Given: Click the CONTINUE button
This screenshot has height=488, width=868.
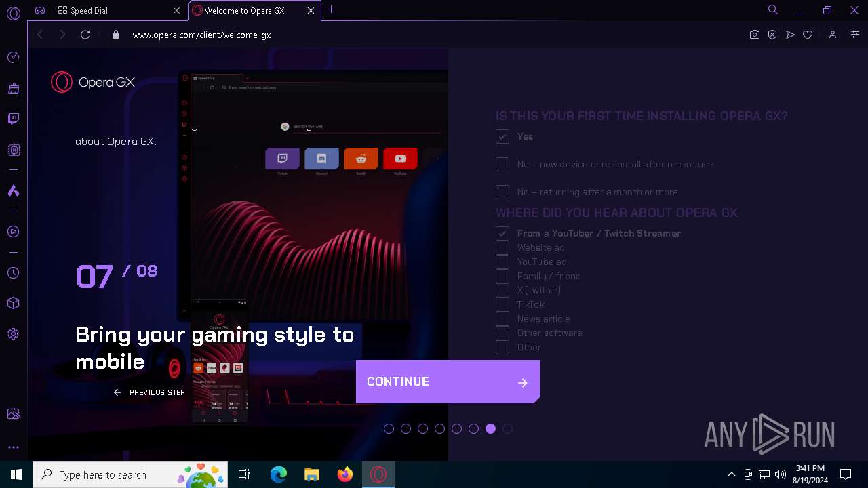Looking at the screenshot, I should click(448, 382).
